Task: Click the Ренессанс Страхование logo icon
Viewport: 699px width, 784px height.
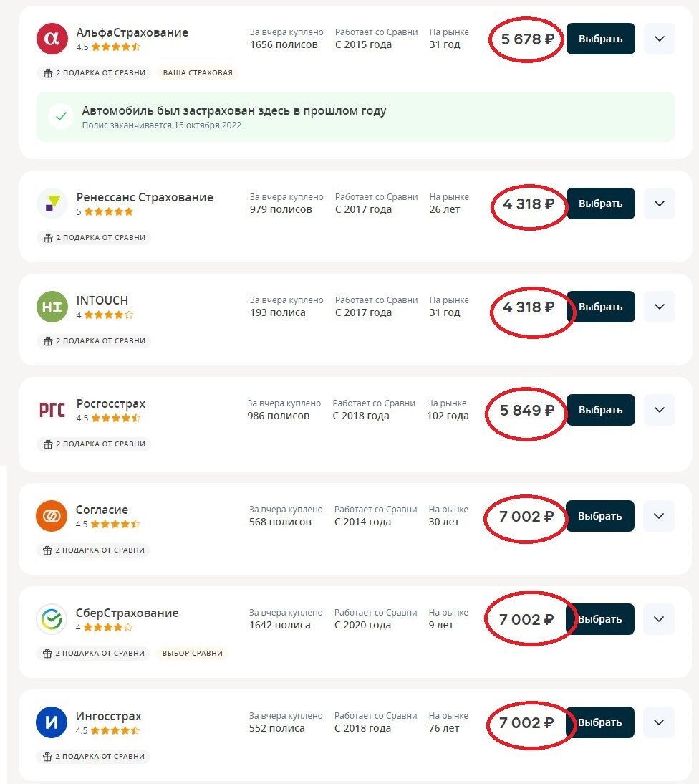Action: 52,204
